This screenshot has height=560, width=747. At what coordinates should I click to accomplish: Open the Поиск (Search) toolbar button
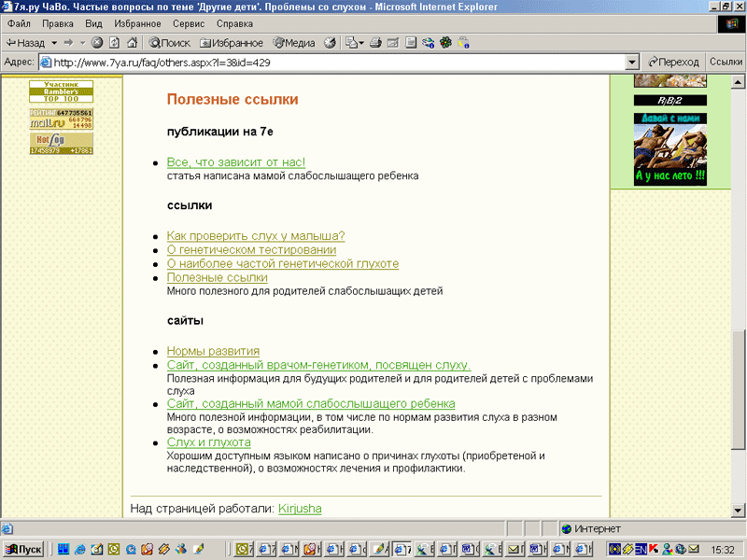169,43
